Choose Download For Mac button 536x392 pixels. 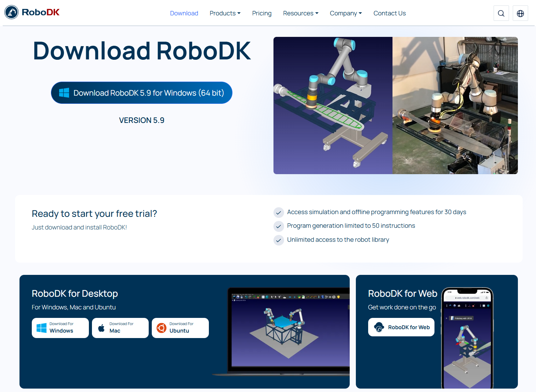[x=120, y=328]
